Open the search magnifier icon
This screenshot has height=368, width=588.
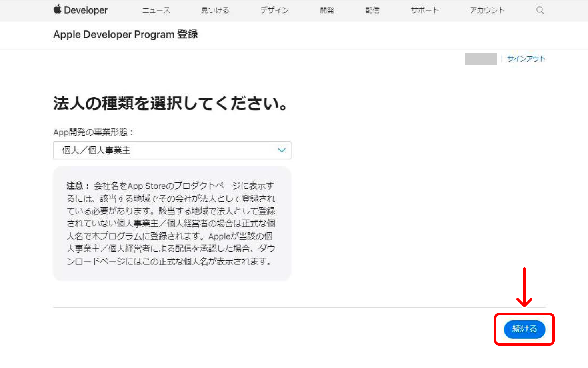tap(540, 10)
